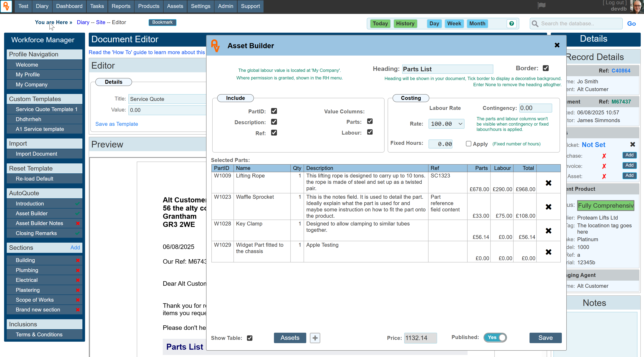Click Re-load Default in sidebar
This screenshot has width=644, height=357.
[x=45, y=179]
